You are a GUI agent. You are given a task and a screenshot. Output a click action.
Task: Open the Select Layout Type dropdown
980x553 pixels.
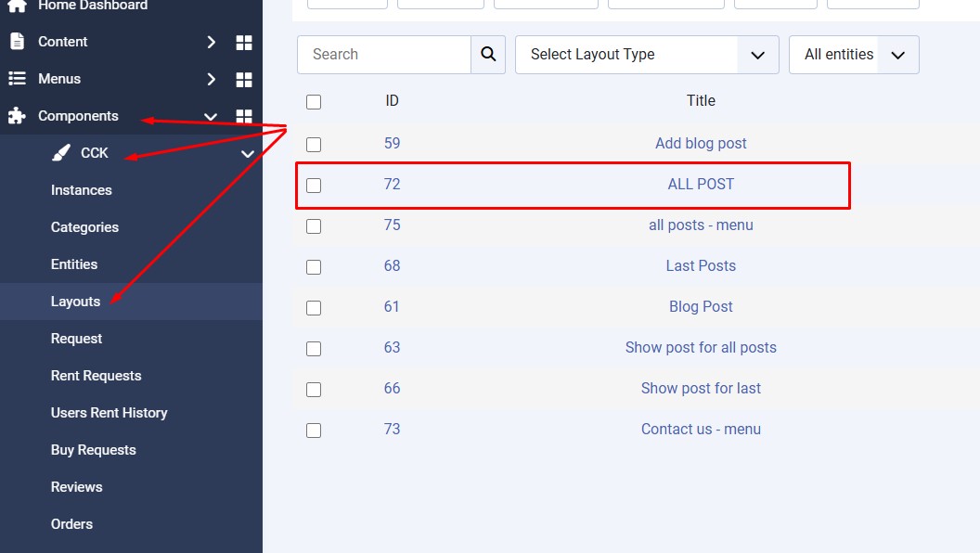click(646, 55)
